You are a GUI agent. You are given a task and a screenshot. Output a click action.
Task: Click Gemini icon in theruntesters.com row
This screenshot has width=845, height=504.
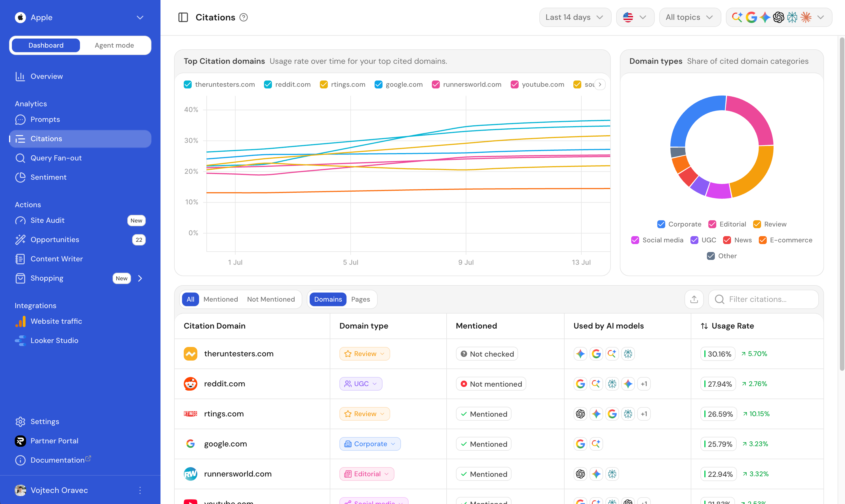[580, 353]
